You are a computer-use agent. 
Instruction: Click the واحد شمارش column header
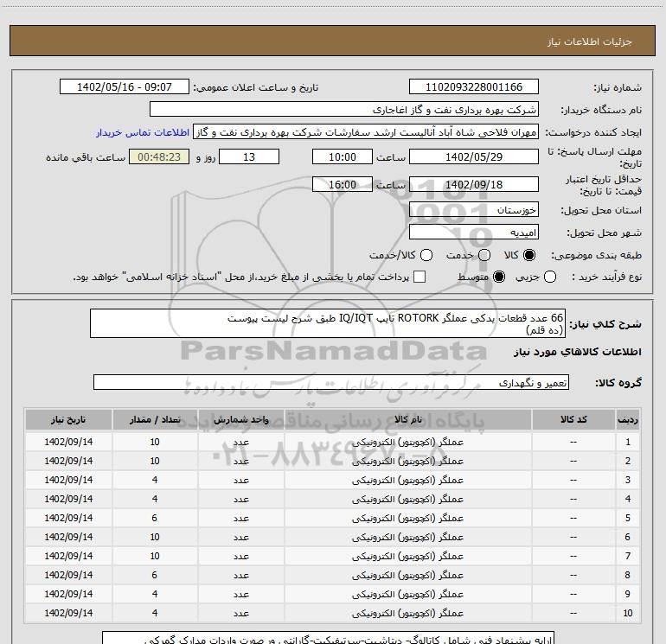click(x=240, y=419)
